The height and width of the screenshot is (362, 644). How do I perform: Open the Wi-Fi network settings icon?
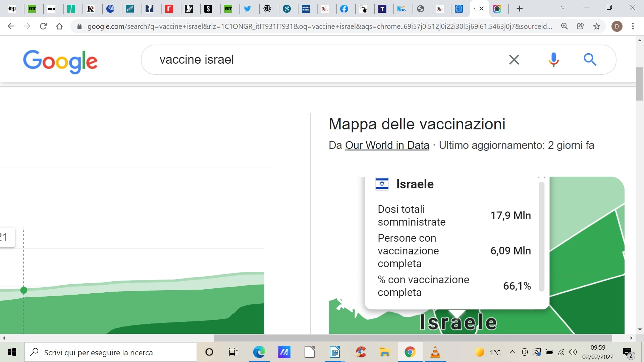pyautogui.click(x=561, y=352)
